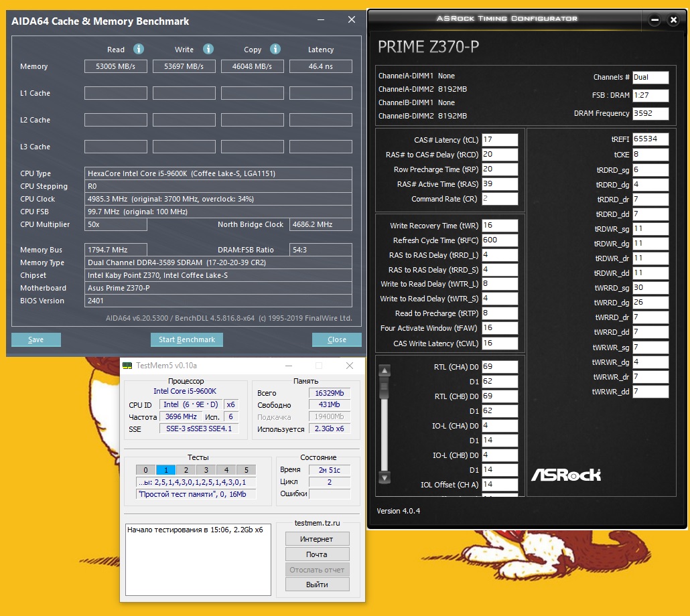The image size is (690, 616).
Task: Select test 1 box in TestMem5
Action: tap(166, 469)
